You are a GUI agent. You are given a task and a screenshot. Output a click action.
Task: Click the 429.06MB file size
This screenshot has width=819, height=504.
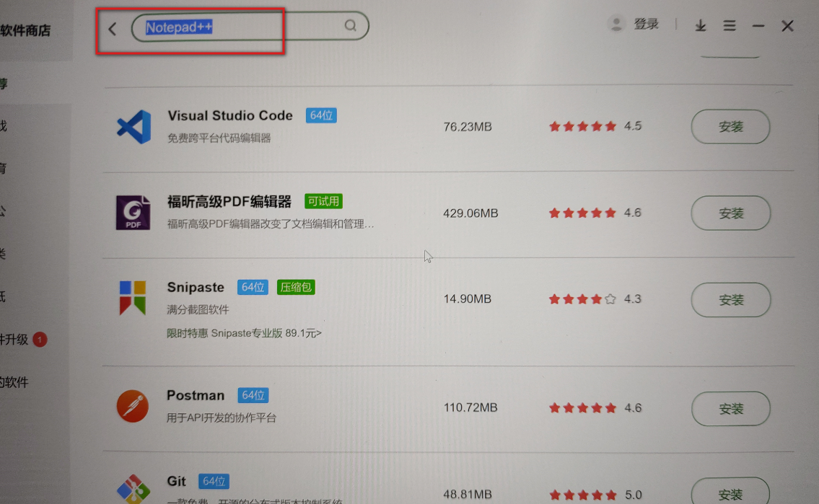(470, 213)
